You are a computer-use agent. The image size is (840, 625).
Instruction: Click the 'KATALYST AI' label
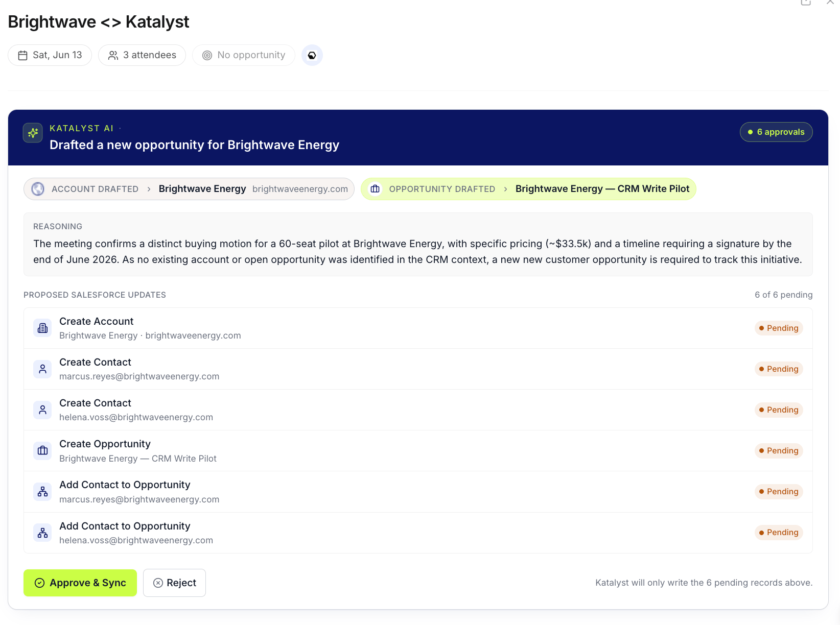81,128
